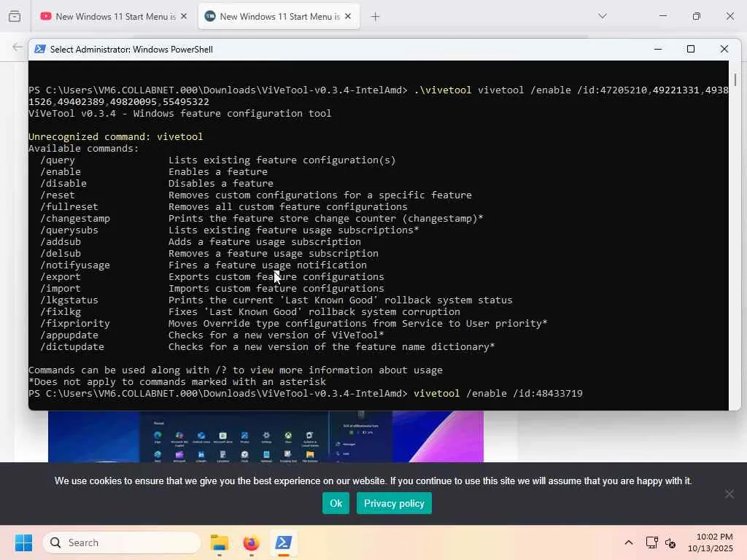Image resolution: width=747 pixels, height=560 pixels.
Task: Expand the list-all-tabs dropdown chevron
Action: click(x=603, y=16)
